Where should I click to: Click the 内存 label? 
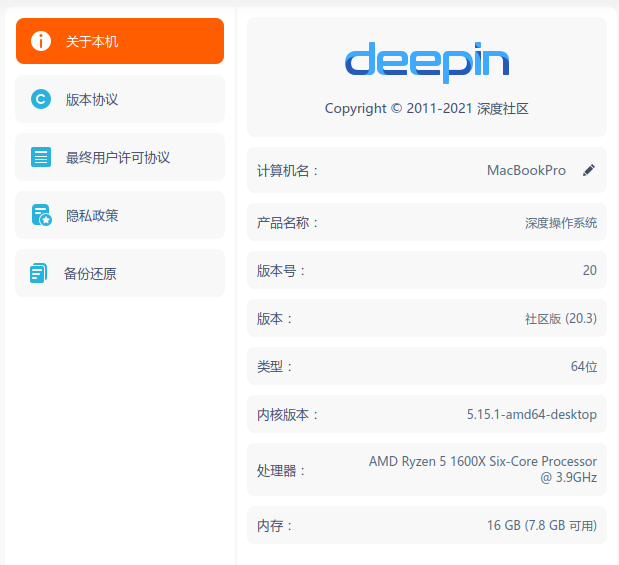click(274, 526)
